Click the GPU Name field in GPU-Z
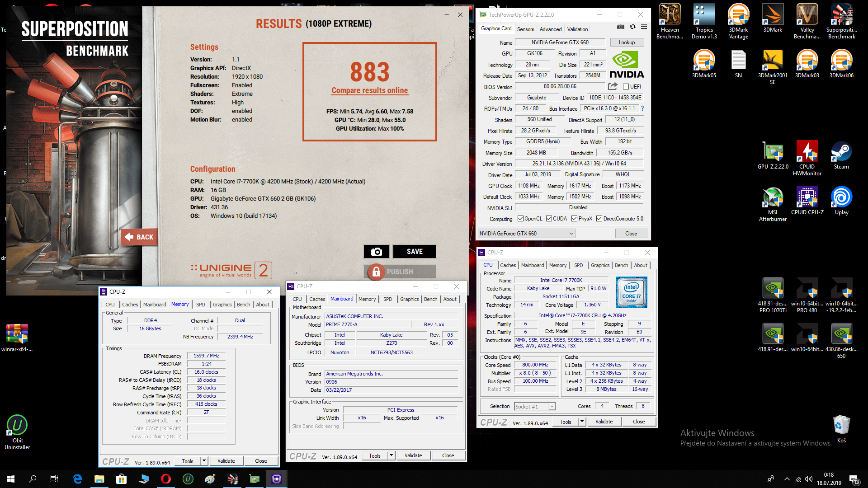This screenshot has width=868, height=488. point(560,42)
